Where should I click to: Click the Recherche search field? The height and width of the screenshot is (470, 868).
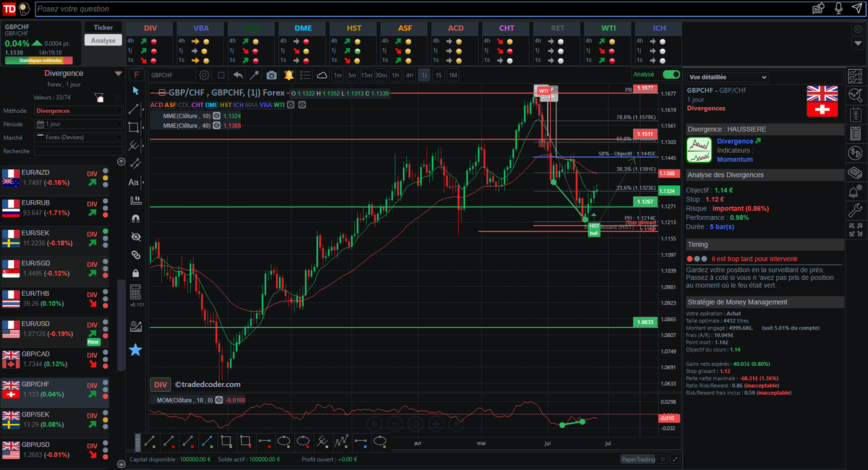click(x=79, y=151)
